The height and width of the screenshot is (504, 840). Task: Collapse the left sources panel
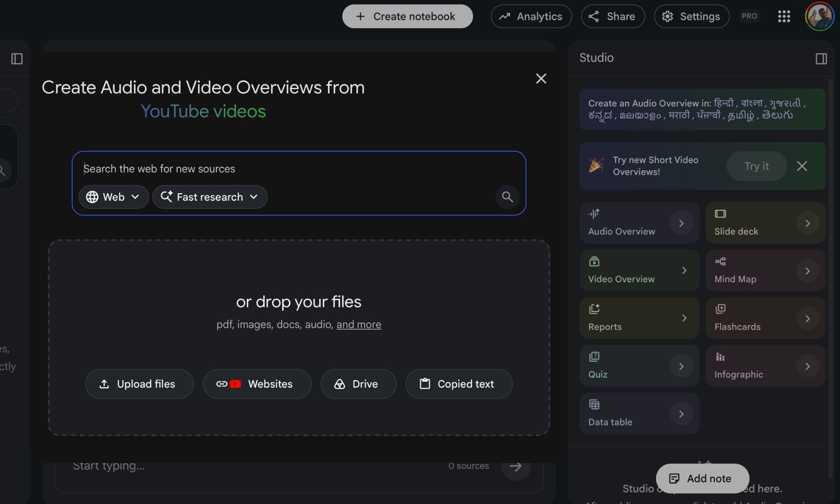tap(17, 59)
